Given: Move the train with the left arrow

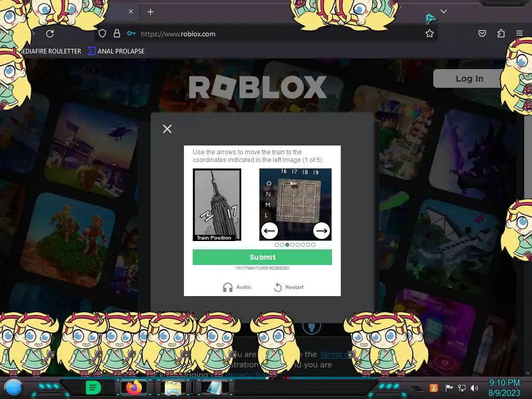Looking at the screenshot, I should click(270, 231).
